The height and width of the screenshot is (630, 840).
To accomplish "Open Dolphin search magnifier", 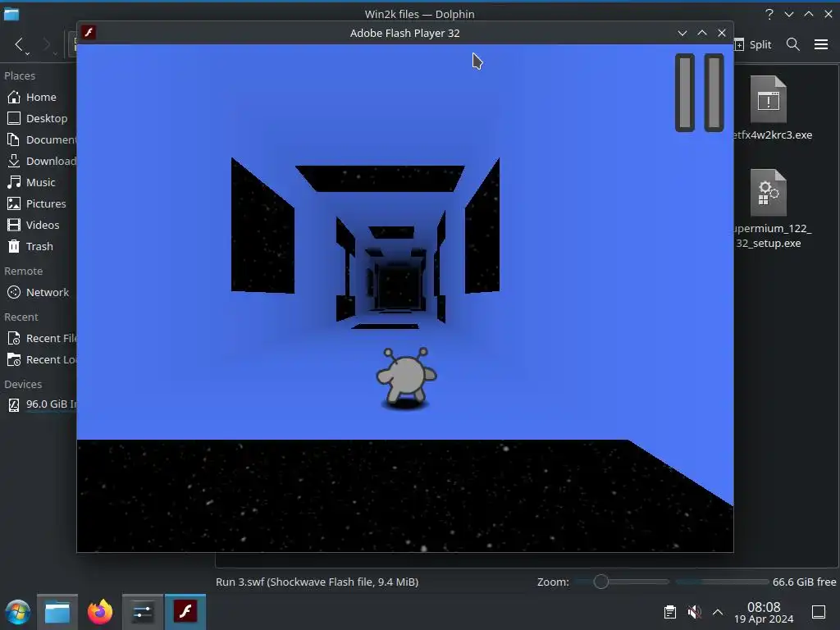I will [793, 44].
